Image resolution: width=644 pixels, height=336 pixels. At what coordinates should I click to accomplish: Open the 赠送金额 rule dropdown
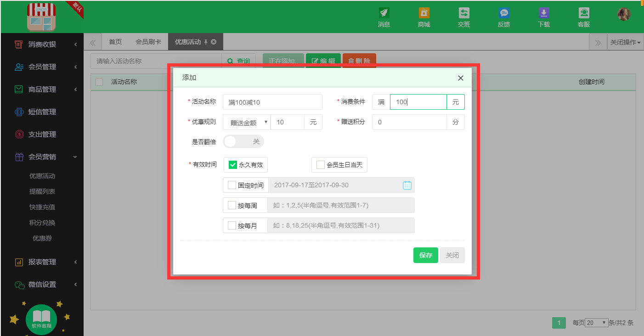point(247,122)
